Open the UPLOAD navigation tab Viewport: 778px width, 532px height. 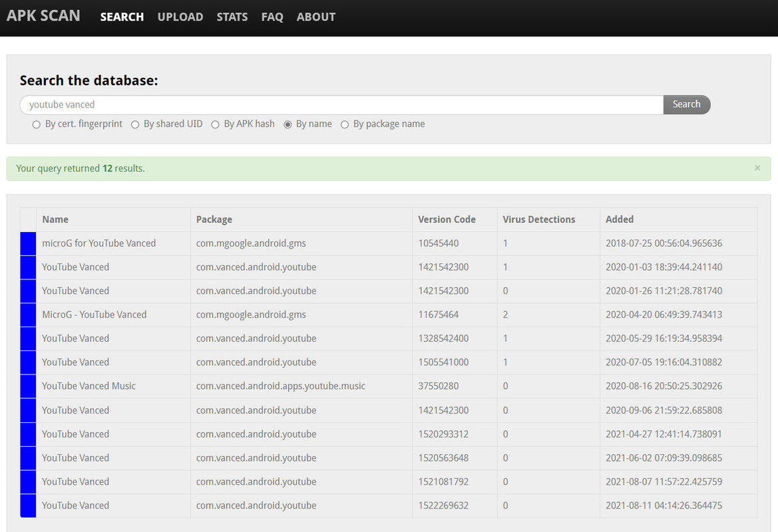180,17
